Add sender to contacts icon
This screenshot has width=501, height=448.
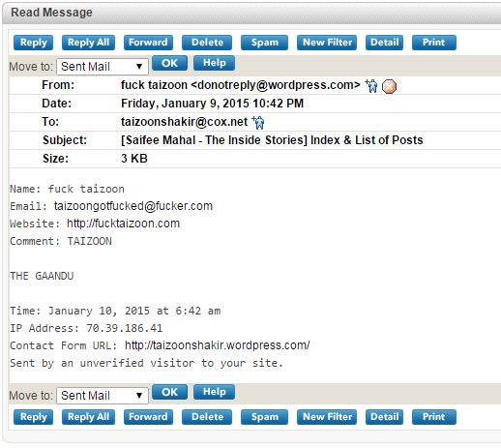click(371, 86)
